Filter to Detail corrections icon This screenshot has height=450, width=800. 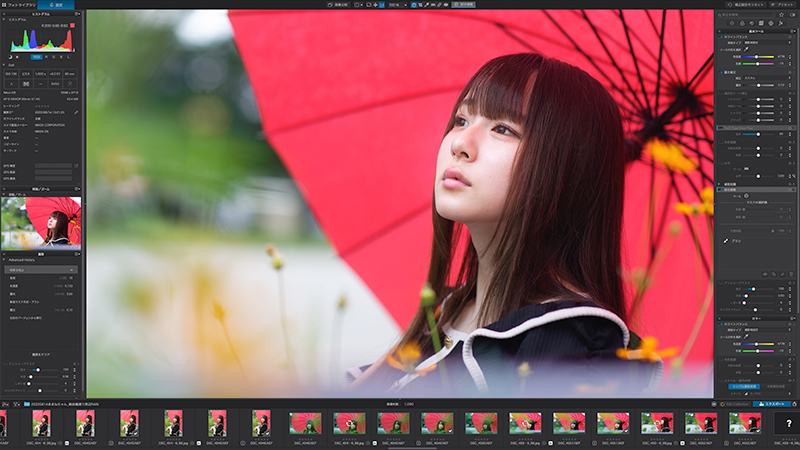[x=752, y=23]
